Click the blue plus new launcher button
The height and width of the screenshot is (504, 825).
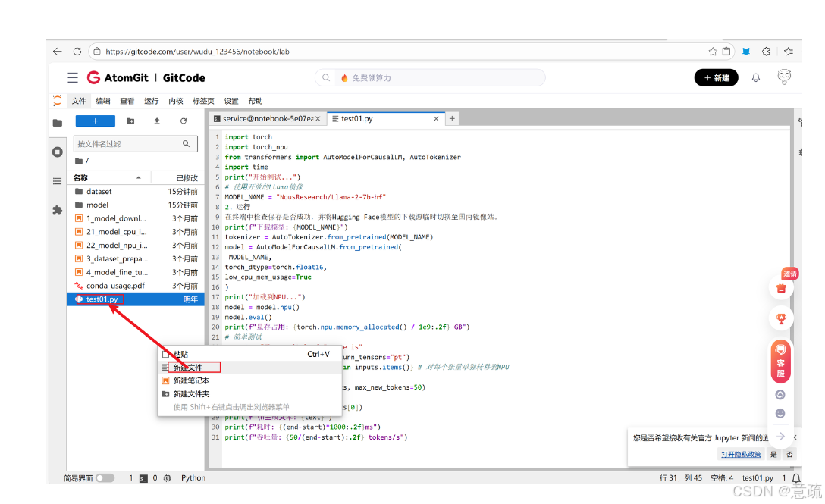coord(96,121)
